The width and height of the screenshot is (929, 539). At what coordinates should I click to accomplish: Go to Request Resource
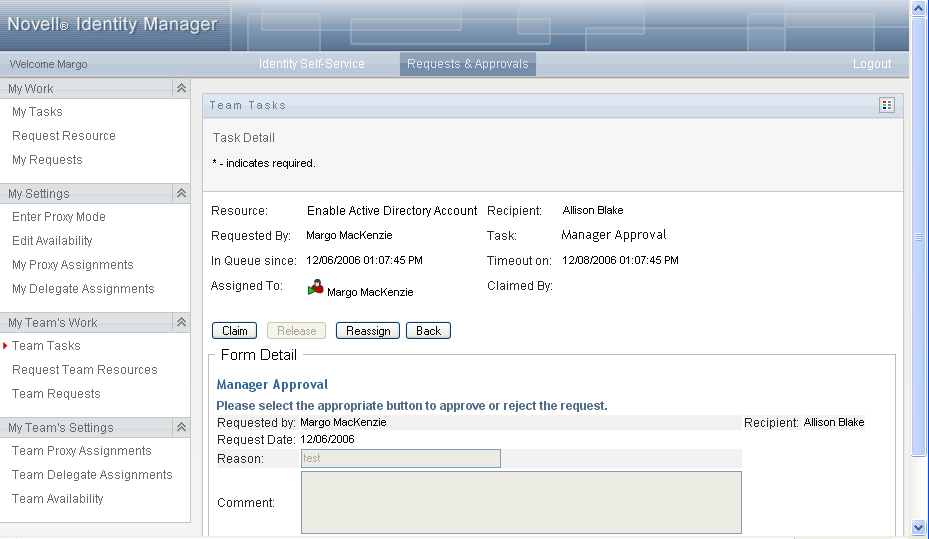click(64, 136)
